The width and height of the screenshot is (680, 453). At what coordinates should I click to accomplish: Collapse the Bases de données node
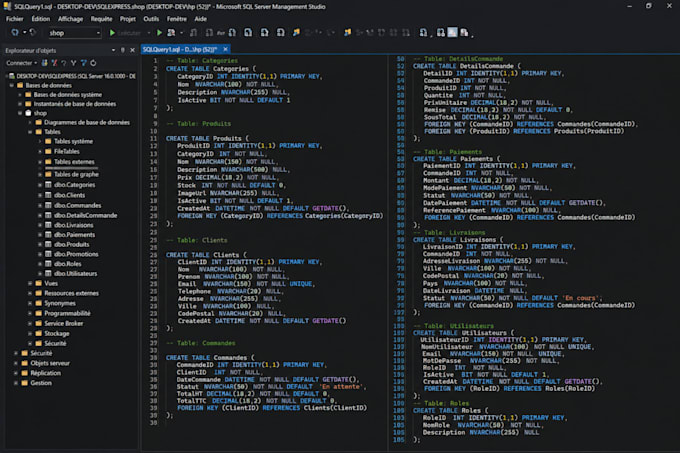[x=12, y=85]
